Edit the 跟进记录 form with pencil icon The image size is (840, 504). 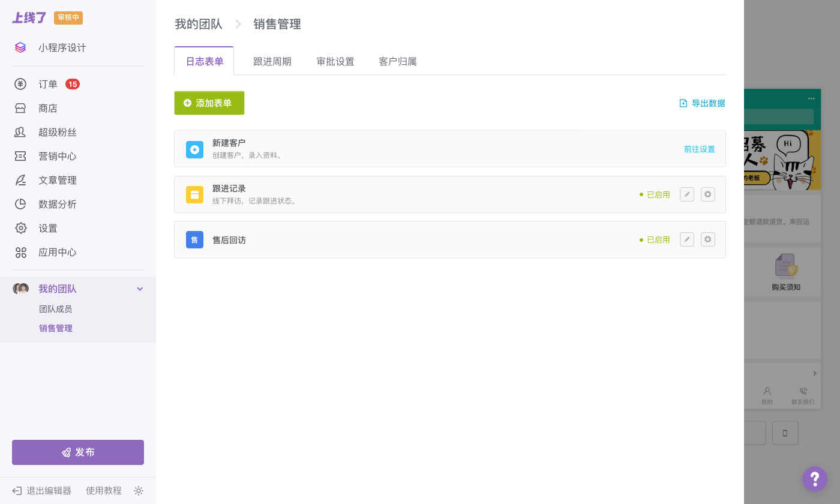click(x=686, y=194)
